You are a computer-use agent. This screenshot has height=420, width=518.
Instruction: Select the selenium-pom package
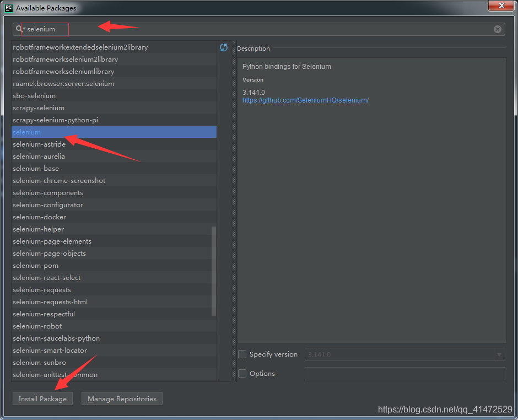(114, 265)
